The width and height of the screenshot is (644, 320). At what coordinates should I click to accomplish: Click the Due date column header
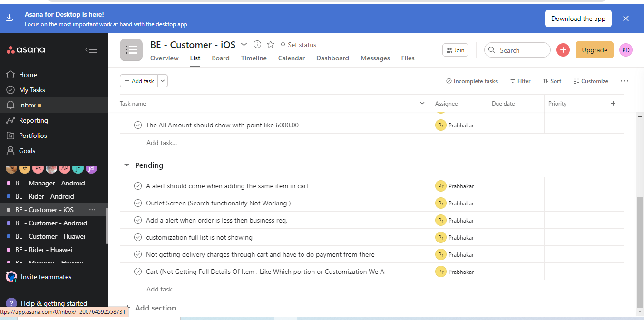coord(516,104)
